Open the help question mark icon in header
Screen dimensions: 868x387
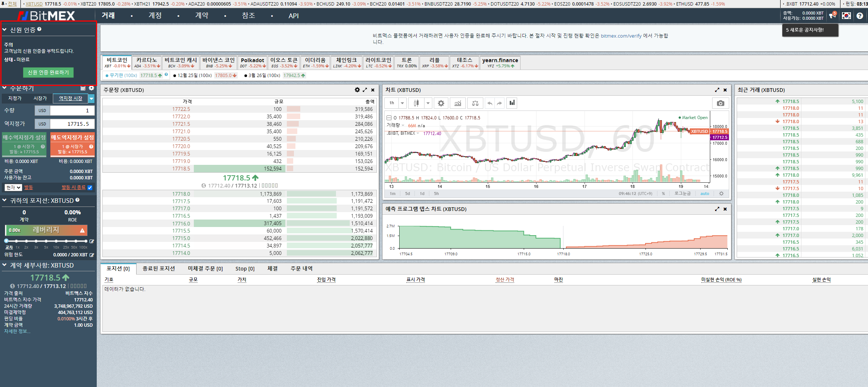click(860, 16)
